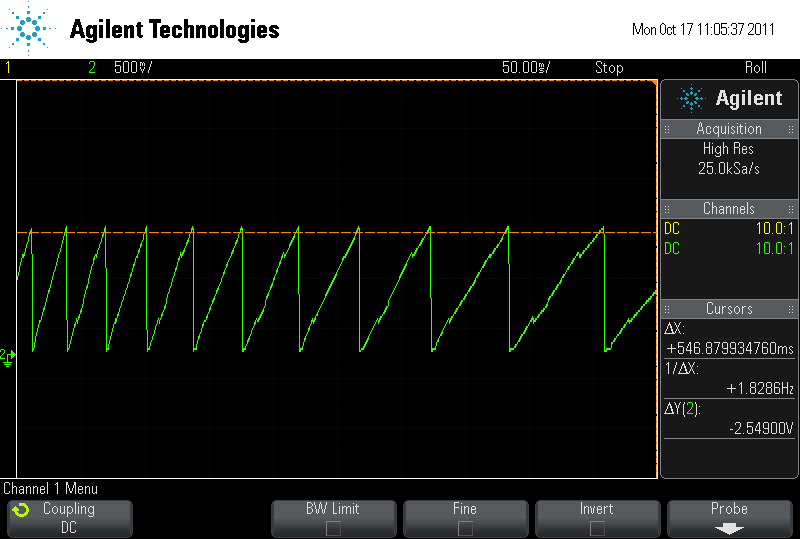Click the orange dashed Y cursor line

tap(337, 232)
